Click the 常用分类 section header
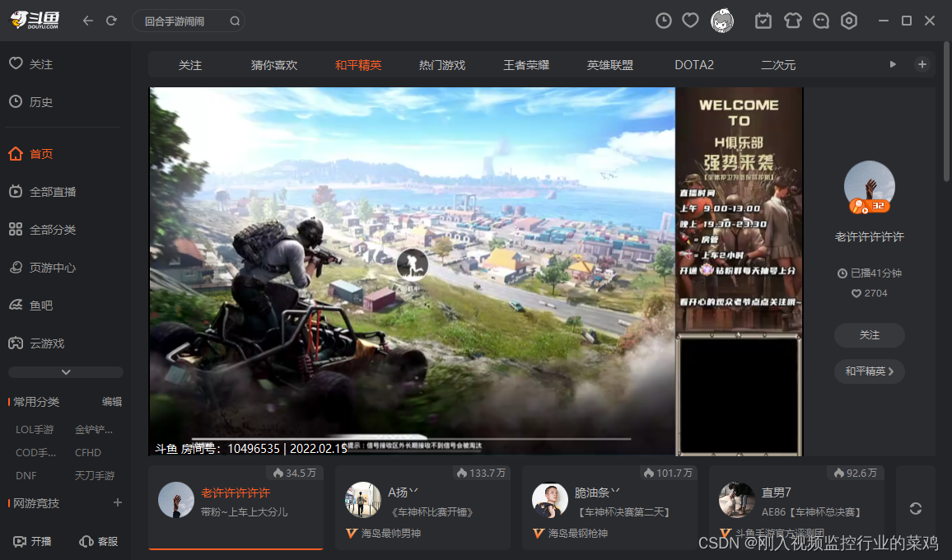This screenshot has height=560, width=952. (36, 402)
